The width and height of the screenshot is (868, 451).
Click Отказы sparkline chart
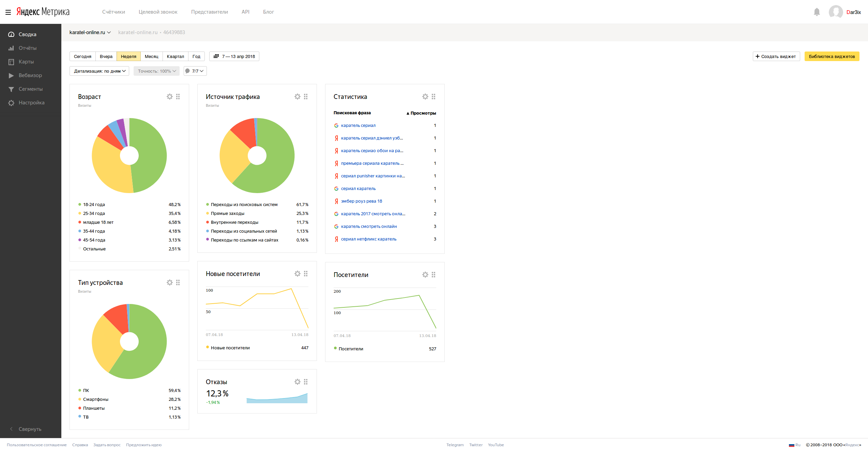[277, 398]
